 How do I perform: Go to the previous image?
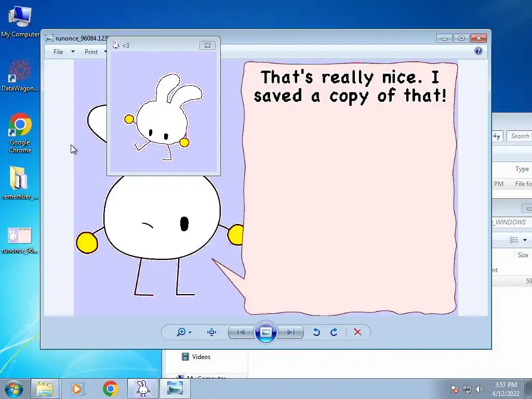coord(241,332)
